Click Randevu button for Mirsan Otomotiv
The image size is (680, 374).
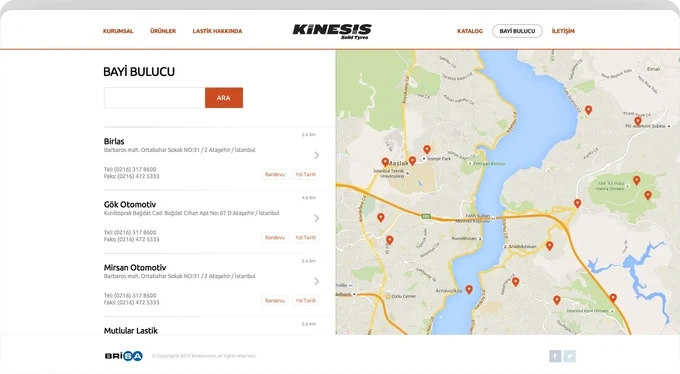tap(275, 300)
